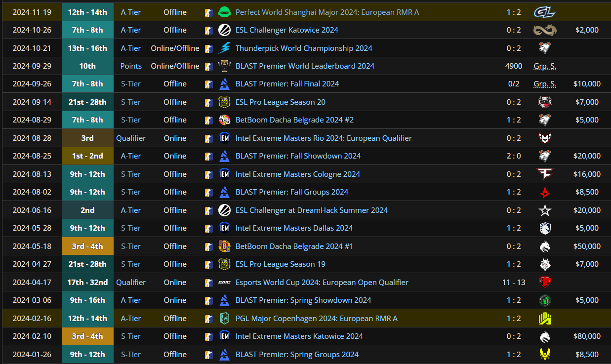Click the Team Liquid logo in IEM Dallas row
611x364 pixels.
click(545, 228)
